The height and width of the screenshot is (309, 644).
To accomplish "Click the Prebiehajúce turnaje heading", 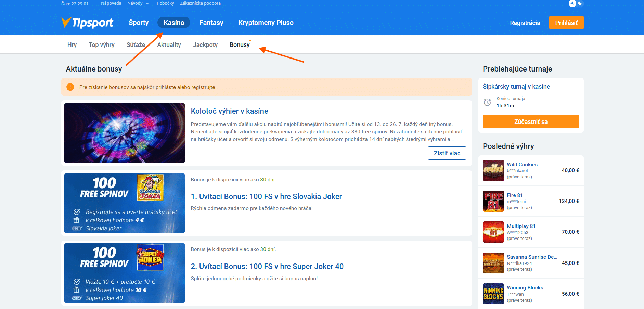I will [x=517, y=69].
